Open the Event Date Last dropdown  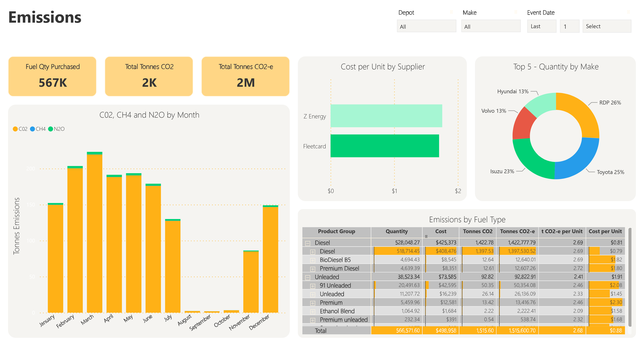click(542, 26)
